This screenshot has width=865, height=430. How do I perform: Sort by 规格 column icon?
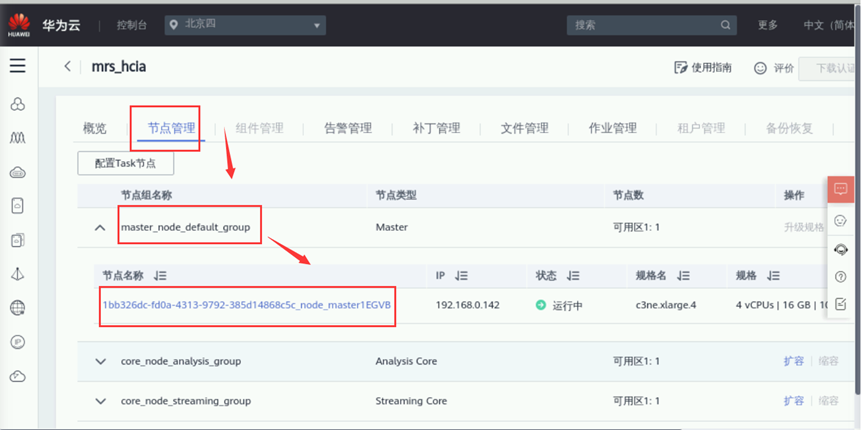773,276
